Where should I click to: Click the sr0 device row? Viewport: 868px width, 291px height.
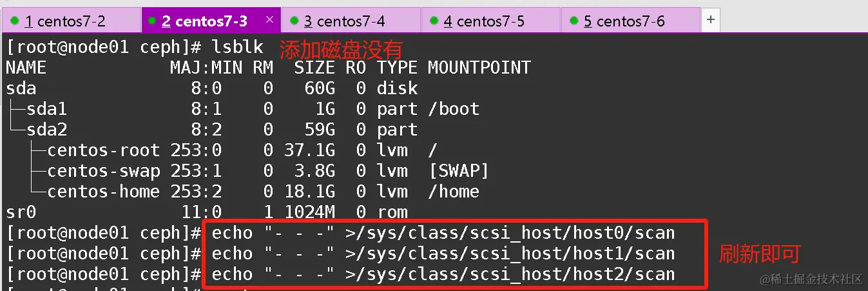(x=19, y=212)
